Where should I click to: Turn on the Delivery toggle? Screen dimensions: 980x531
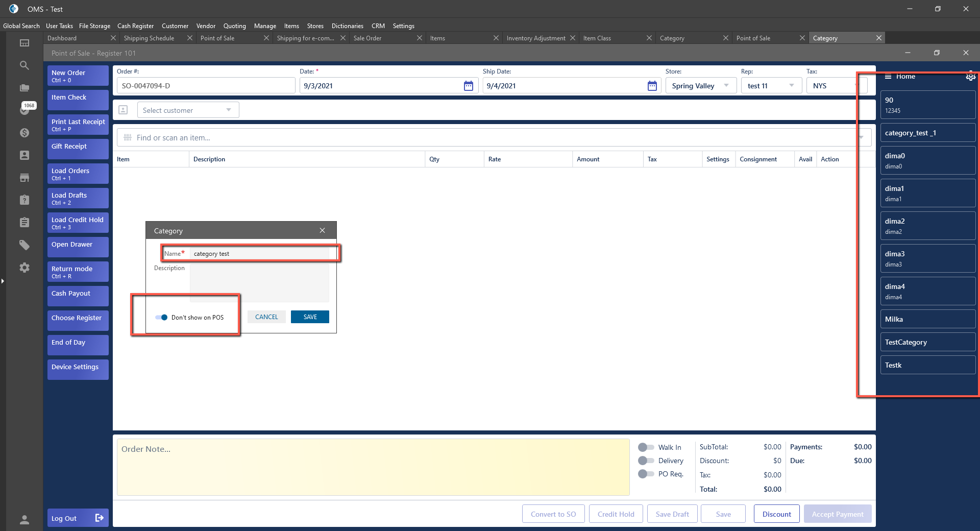(646, 461)
